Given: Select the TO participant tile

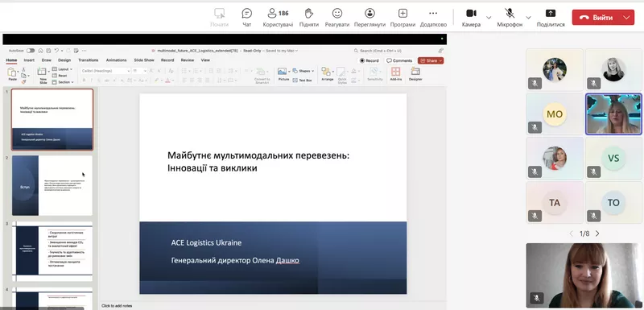Looking at the screenshot, I should 613,202.
